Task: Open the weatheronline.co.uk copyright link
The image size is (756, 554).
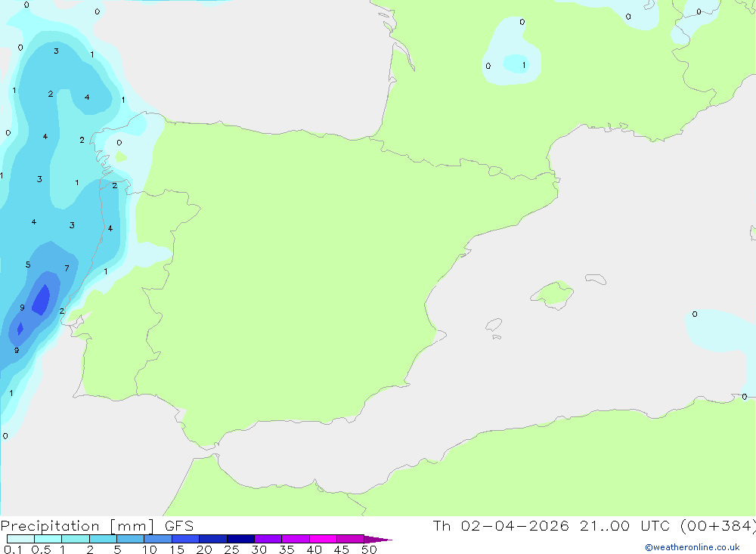Action: 692,547
